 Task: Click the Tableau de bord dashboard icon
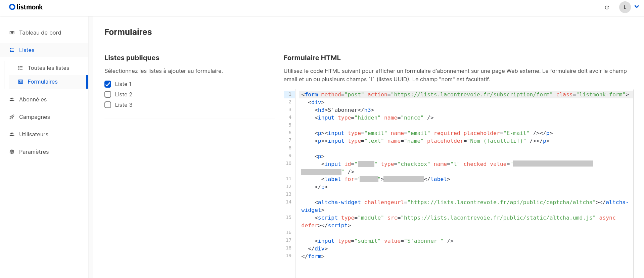[12, 33]
